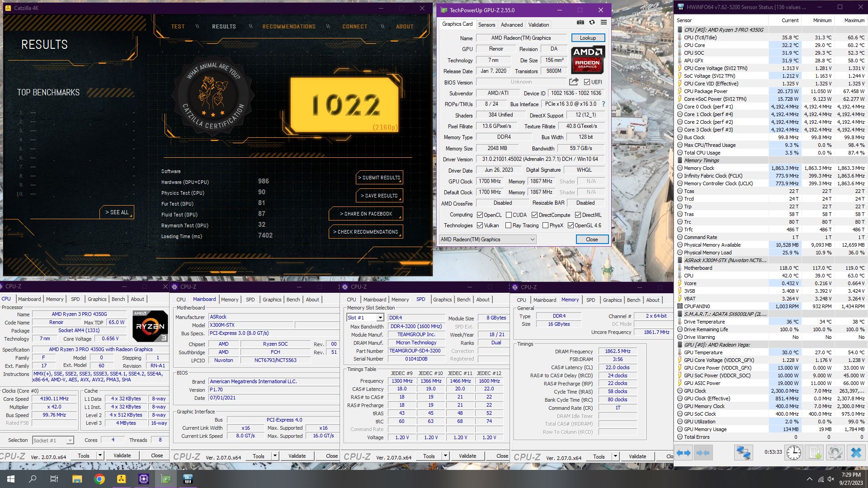
Task: Click the HWiNFO collapse columns arrows button
Action: pyautogui.click(x=703, y=453)
